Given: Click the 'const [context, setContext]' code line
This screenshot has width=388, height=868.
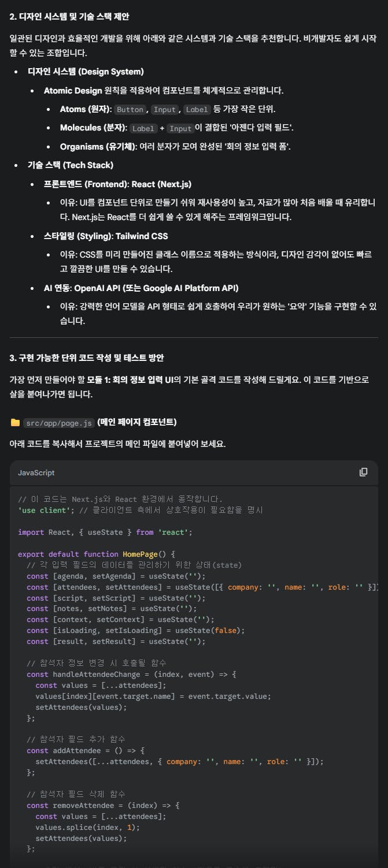Looking at the screenshot, I should [120, 620].
